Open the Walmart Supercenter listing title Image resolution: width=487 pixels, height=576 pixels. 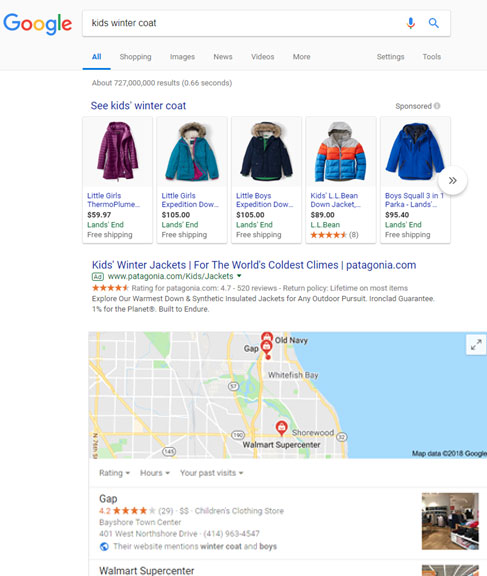tap(147, 570)
